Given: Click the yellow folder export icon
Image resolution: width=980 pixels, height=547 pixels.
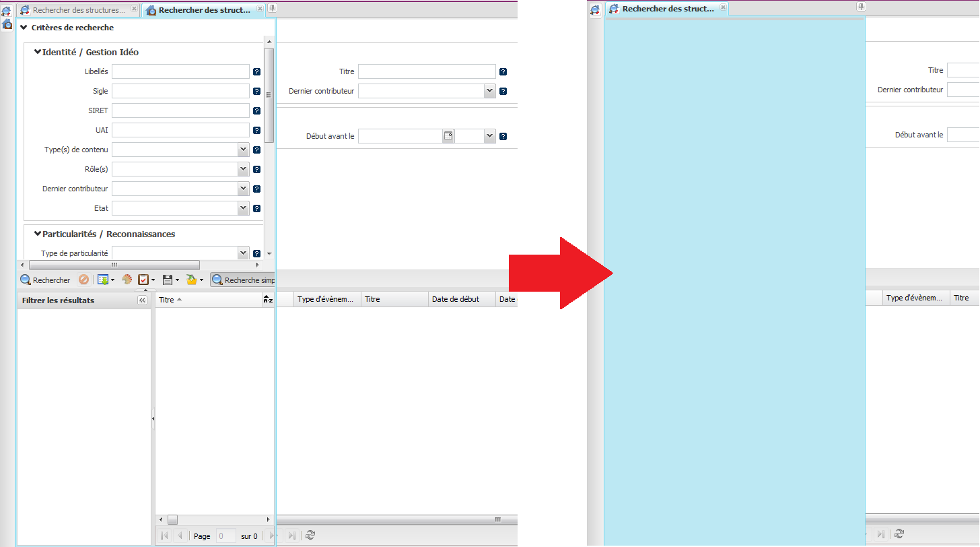Looking at the screenshot, I should (191, 280).
